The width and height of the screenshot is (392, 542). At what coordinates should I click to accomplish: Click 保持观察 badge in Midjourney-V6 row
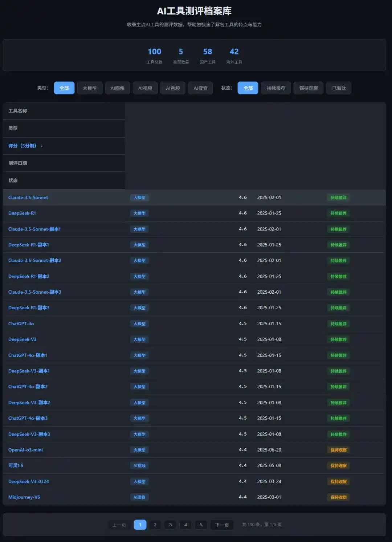(339, 497)
